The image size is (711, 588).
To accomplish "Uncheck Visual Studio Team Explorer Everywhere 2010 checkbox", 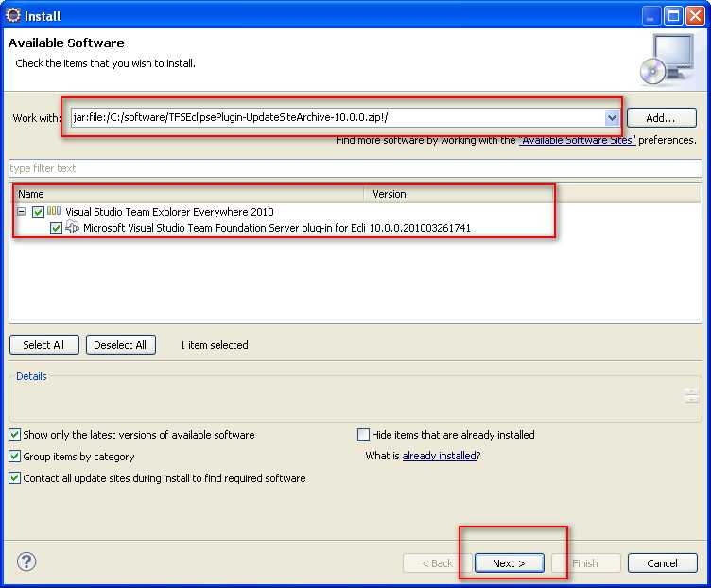I will pos(38,212).
